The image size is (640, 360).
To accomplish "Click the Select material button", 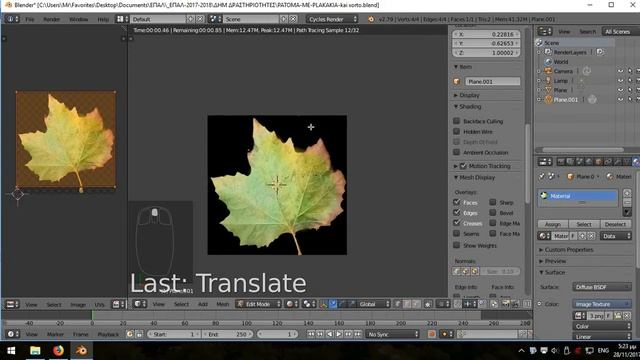I will click(584, 224).
